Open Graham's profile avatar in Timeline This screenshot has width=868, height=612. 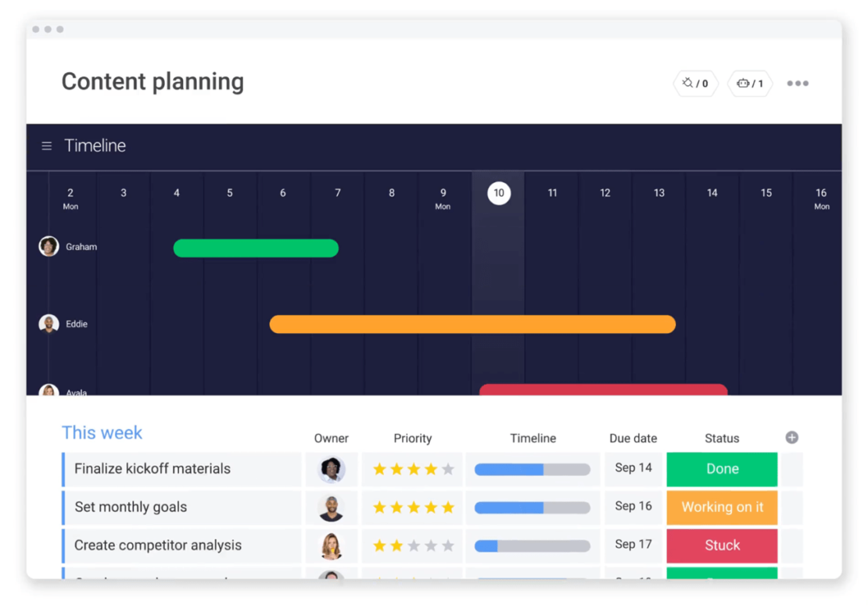[x=48, y=246]
